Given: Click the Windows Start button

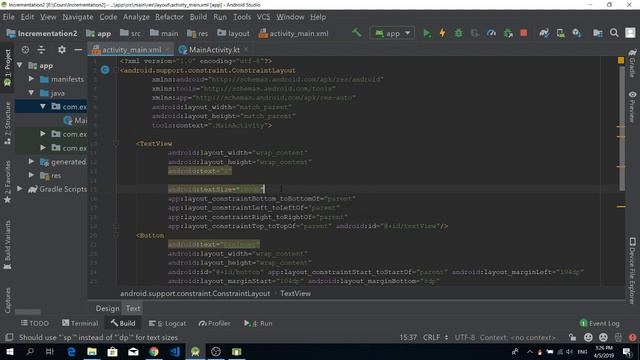Looking at the screenshot, I should [x=9, y=352].
